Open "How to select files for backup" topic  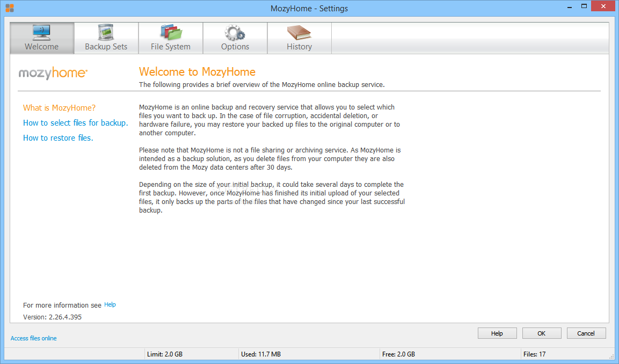[76, 123]
